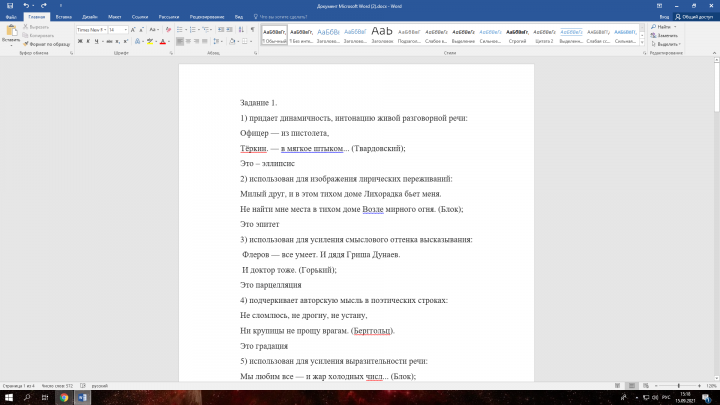Open the Paragraph (Абзац) dialog launcher
720x405 pixels.
pyautogui.click(x=255, y=53)
